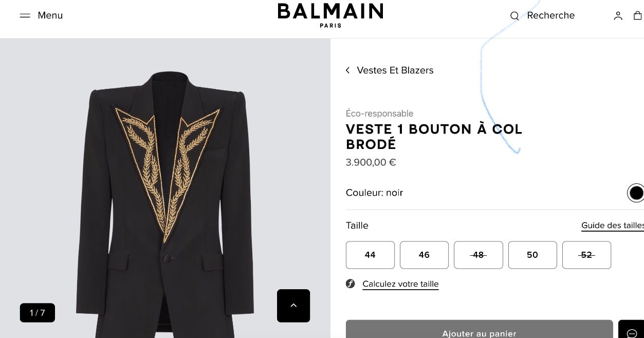The height and width of the screenshot is (338, 644).
Task: Open the Guide des tailles link
Action: (612, 226)
